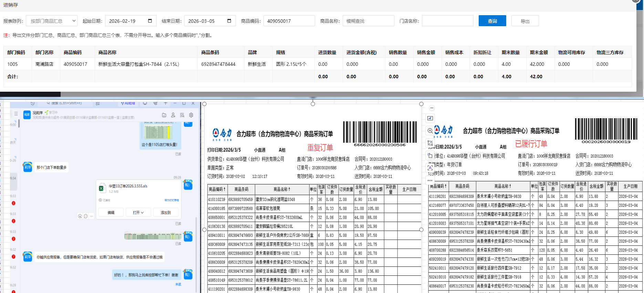Expand the 按部门商品汇总 report dropdown
Screen dimensions: 644x293
[x=52, y=21]
